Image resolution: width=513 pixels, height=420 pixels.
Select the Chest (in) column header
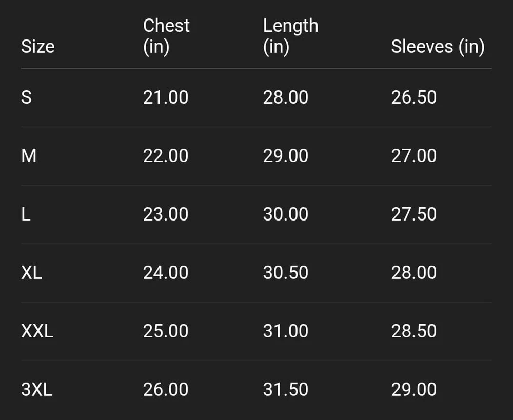(166, 36)
